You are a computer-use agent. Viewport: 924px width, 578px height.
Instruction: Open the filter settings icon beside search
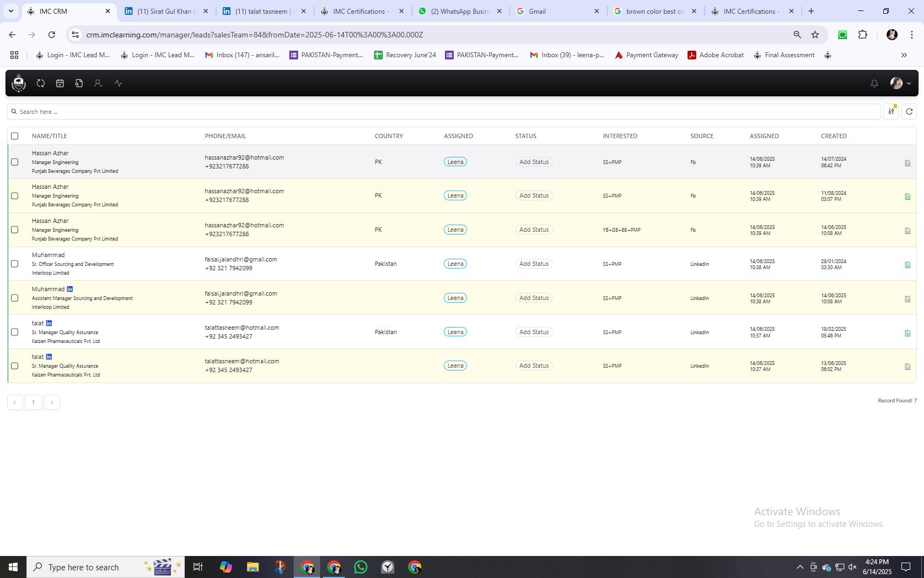click(891, 112)
